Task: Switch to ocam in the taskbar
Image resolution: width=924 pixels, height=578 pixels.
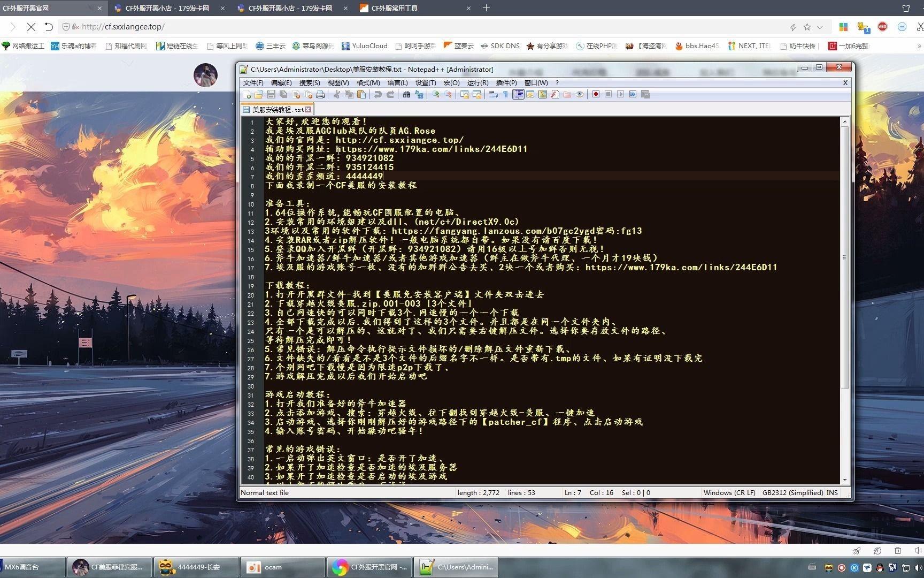Action: (282, 567)
